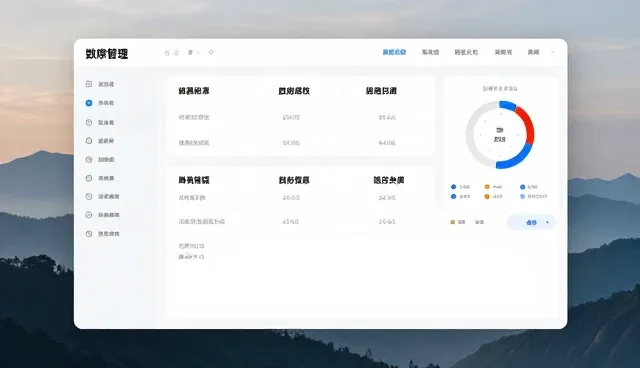This screenshot has width=640, height=368.
Task: Click the center label inside the donut chart
Action: click(500, 135)
